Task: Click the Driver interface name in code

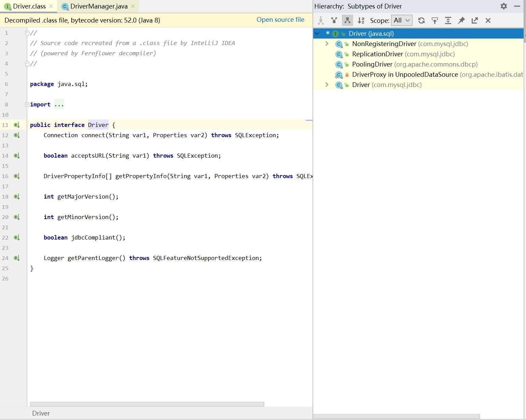Action: pos(98,125)
